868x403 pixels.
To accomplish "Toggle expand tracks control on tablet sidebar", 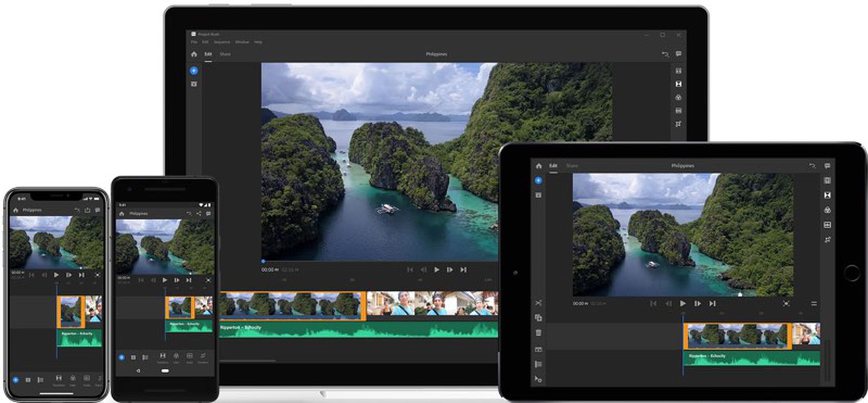I will pos(538,364).
